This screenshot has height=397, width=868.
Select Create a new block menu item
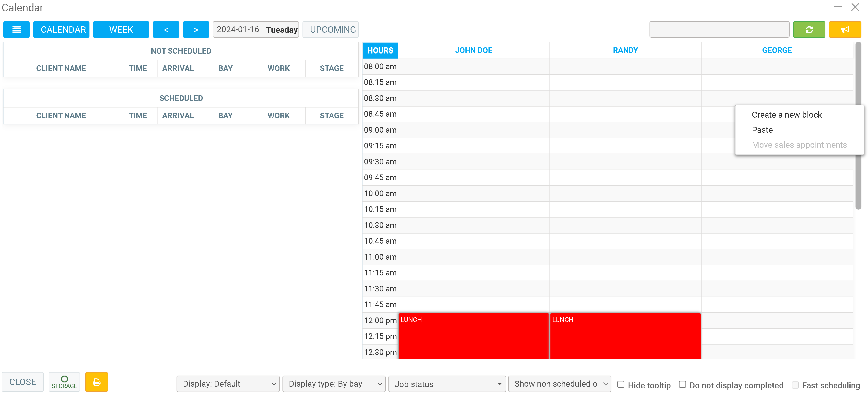pos(787,115)
